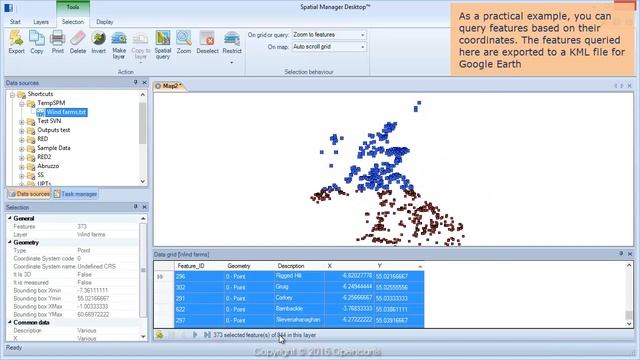
Task: Switch to the Start ribbon tab
Action: click(15, 22)
